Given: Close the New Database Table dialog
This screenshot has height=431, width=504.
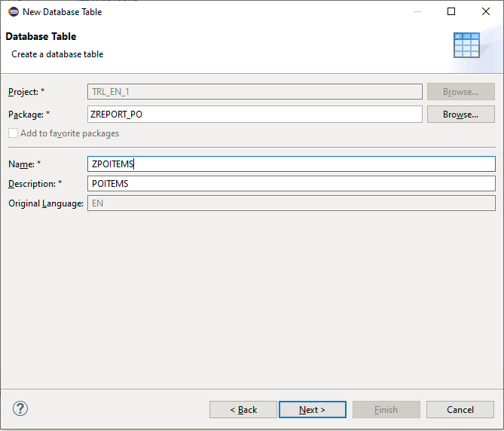Looking at the screenshot, I should (x=486, y=11).
